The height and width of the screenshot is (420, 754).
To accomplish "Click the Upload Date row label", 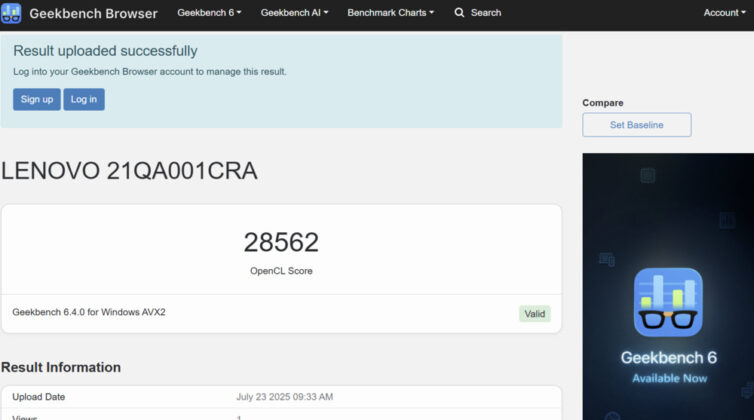I will (38, 397).
